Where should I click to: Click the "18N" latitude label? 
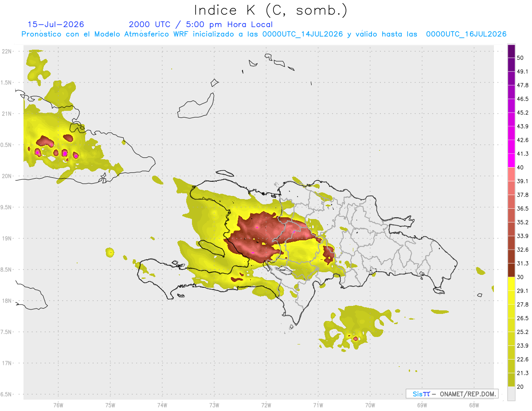click(x=7, y=301)
